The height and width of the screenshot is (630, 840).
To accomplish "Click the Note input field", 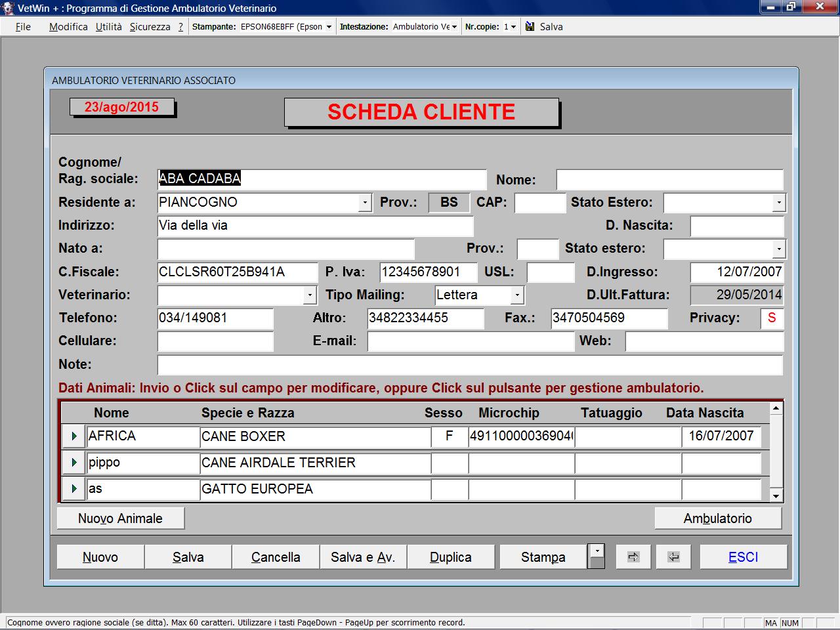I will click(470, 365).
